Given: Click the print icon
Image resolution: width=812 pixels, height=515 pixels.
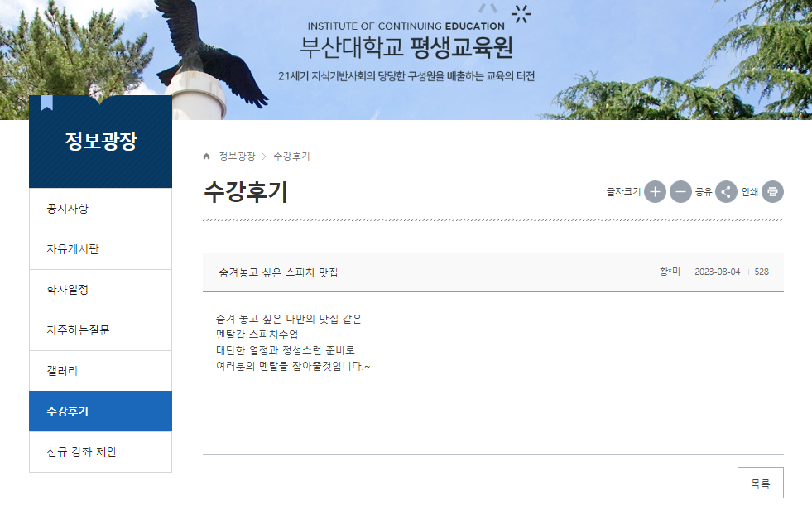Looking at the screenshot, I should (772, 192).
